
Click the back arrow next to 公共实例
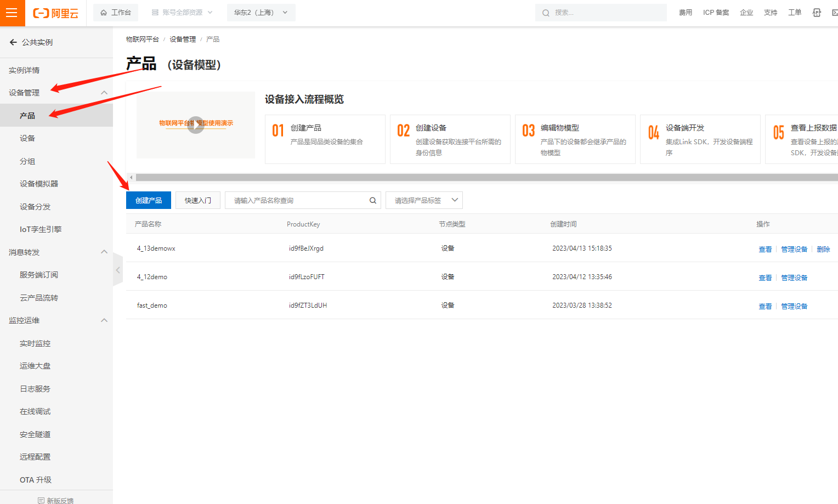click(x=13, y=42)
